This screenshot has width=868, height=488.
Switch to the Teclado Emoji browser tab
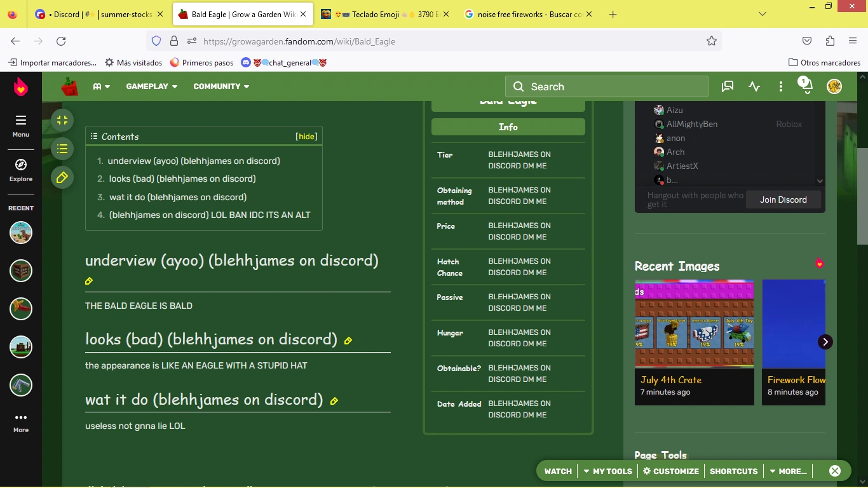click(381, 13)
